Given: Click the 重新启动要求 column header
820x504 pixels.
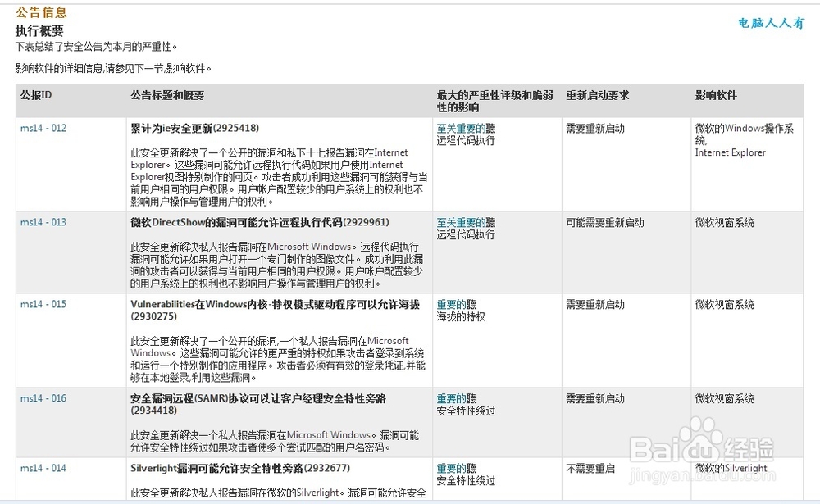Looking at the screenshot, I should 598,95.
